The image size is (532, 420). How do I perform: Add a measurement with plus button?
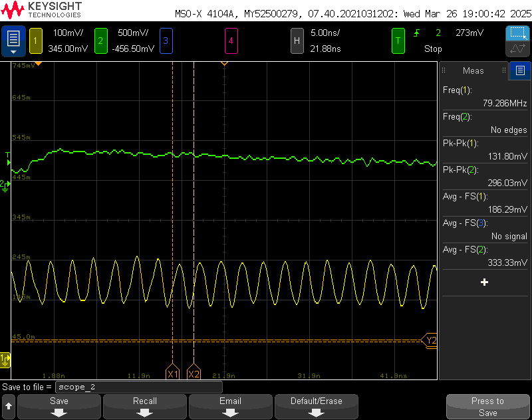pyautogui.click(x=485, y=282)
